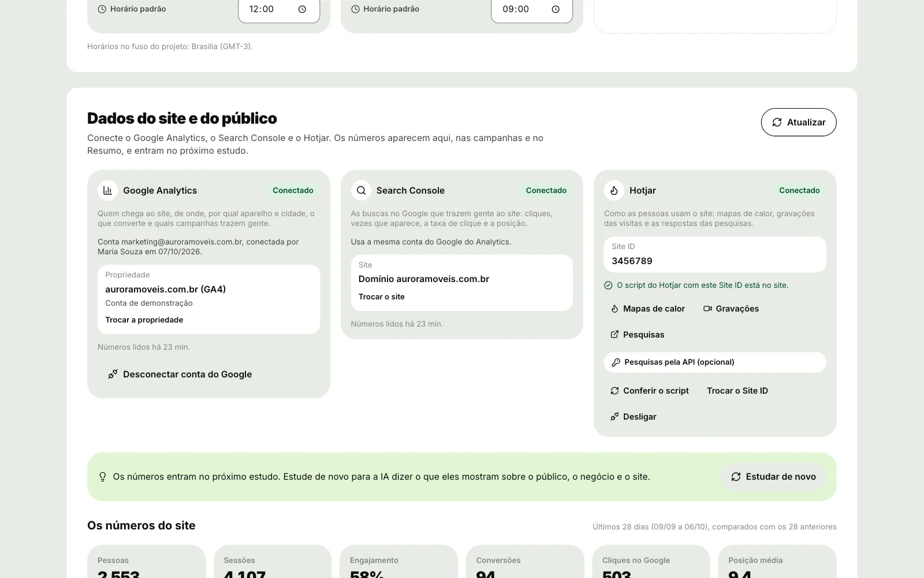Image resolution: width=924 pixels, height=578 pixels.
Task: Click the Site ID 3456789 field
Action: (715, 254)
